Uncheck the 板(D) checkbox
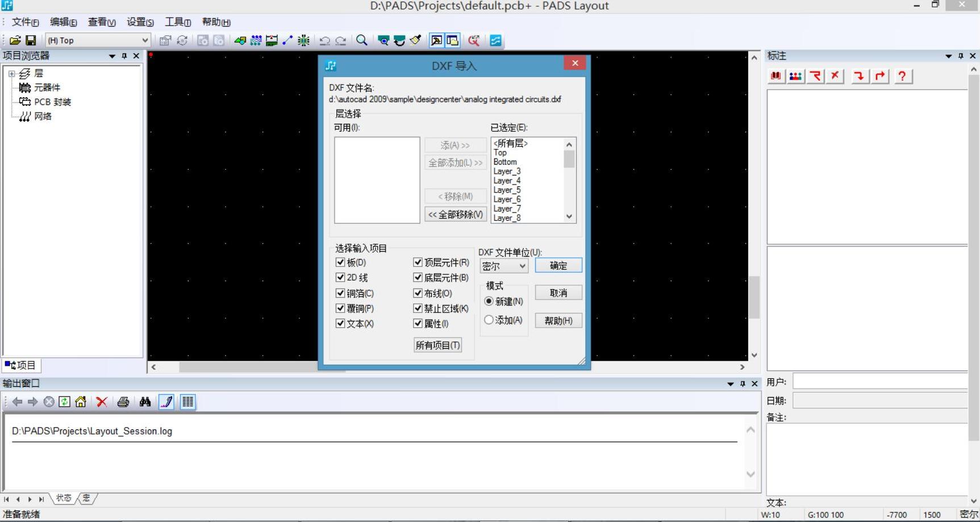This screenshot has width=980, height=522. coord(340,262)
